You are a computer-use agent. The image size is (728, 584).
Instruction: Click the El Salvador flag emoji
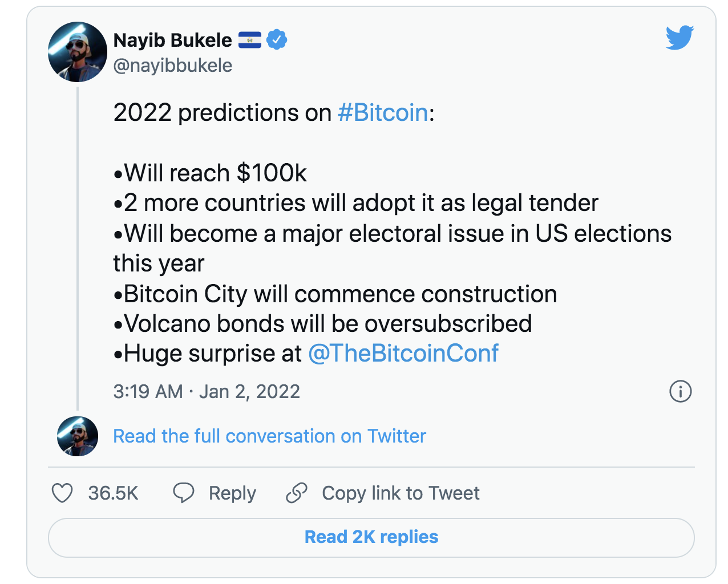[250, 39]
